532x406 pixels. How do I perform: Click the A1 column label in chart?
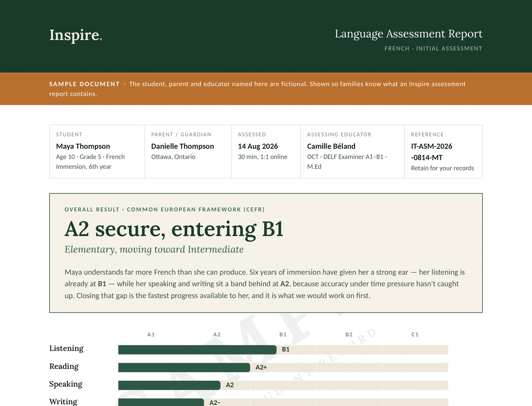(151, 334)
